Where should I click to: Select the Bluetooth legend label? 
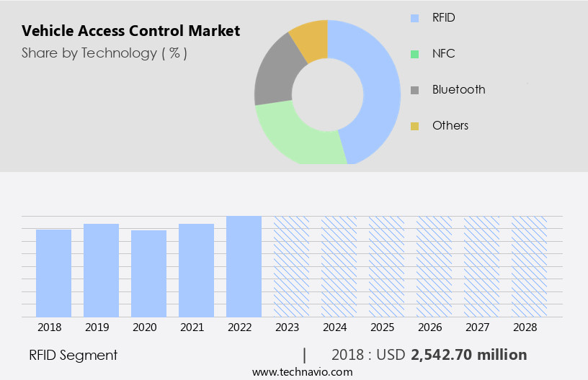(x=458, y=90)
